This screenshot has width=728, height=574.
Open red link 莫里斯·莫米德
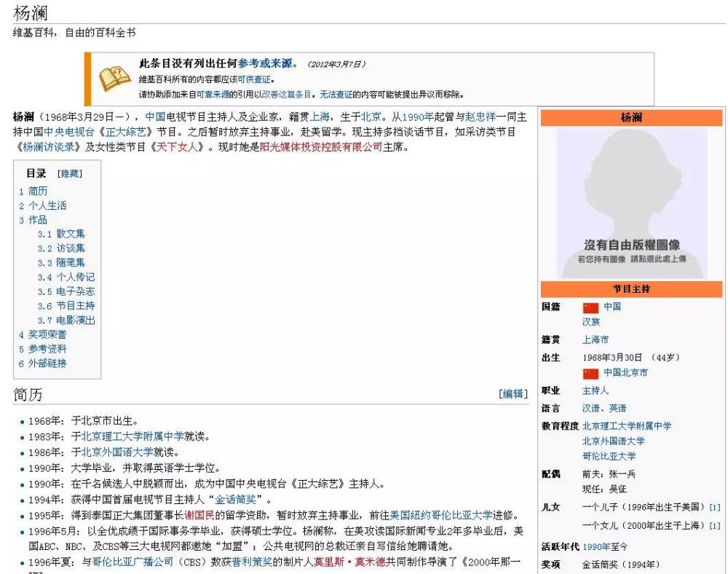349,562
